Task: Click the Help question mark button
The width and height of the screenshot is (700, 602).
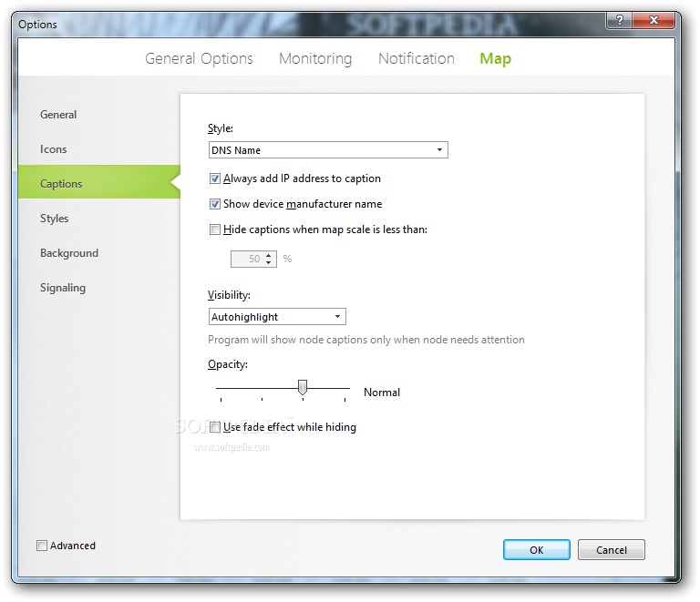Action: coord(619,20)
